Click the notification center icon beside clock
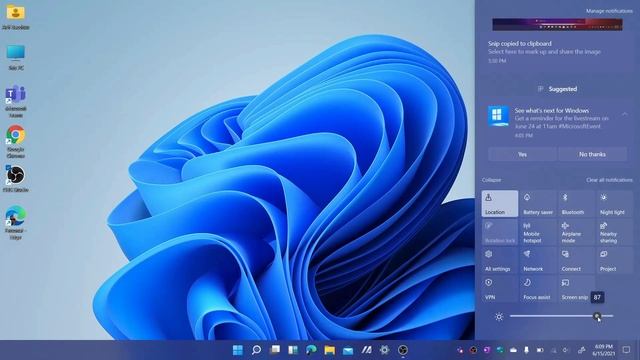 pos(627,350)
